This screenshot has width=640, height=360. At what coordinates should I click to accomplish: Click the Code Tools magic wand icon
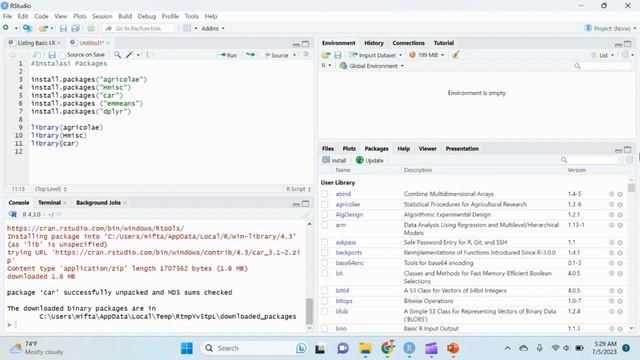click(130, 55)
